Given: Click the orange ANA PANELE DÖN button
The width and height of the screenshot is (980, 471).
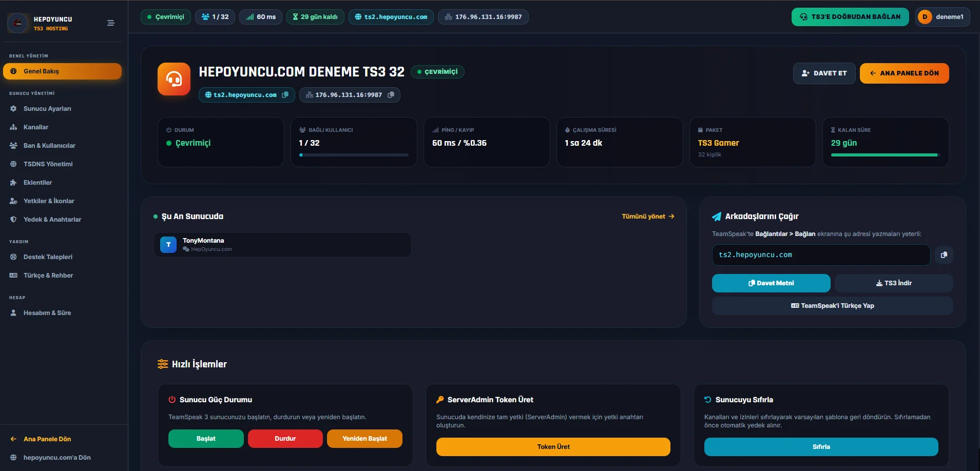Looking at the screenshot, I should pyautogui.click(x=904, y=73).
